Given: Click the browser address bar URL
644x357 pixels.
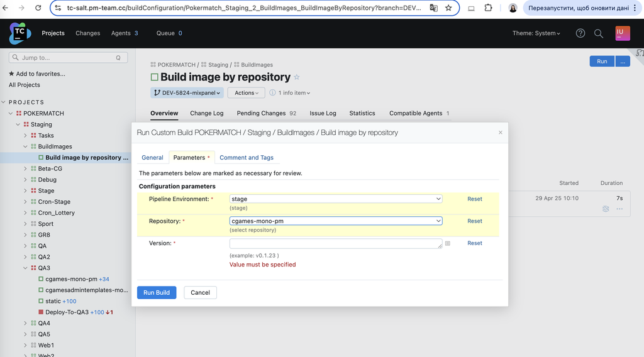Looking at the screenshot, I should [244, 8].
